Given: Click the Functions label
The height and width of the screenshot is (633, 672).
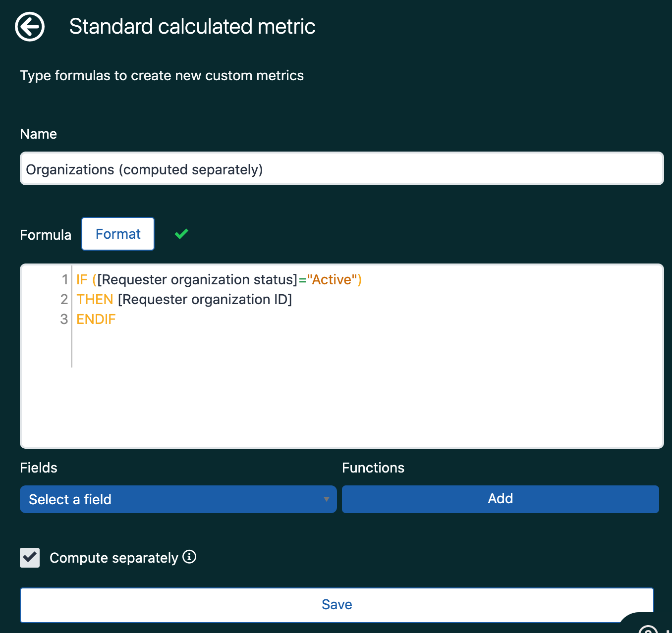Looking at the screenshot, I should point(373,468).
